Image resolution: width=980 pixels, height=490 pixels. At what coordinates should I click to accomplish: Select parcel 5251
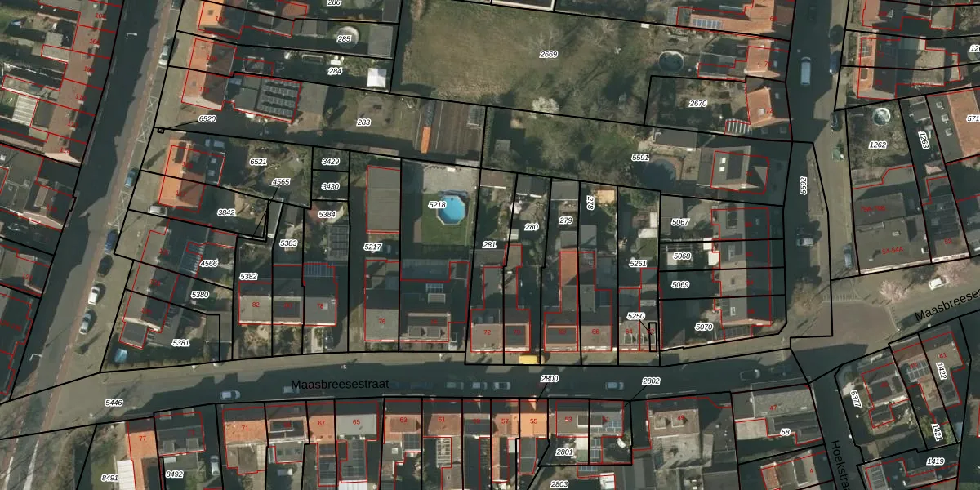click(638, 264)
